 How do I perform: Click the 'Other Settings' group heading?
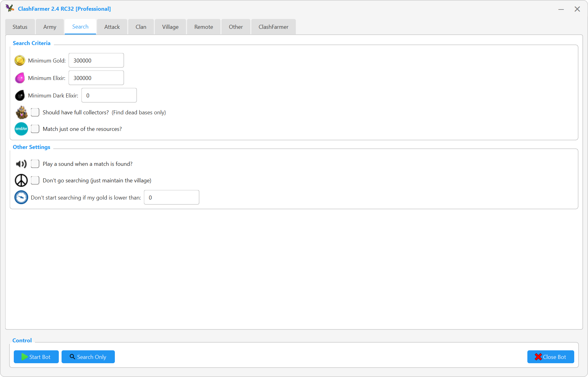click(32, 147)
